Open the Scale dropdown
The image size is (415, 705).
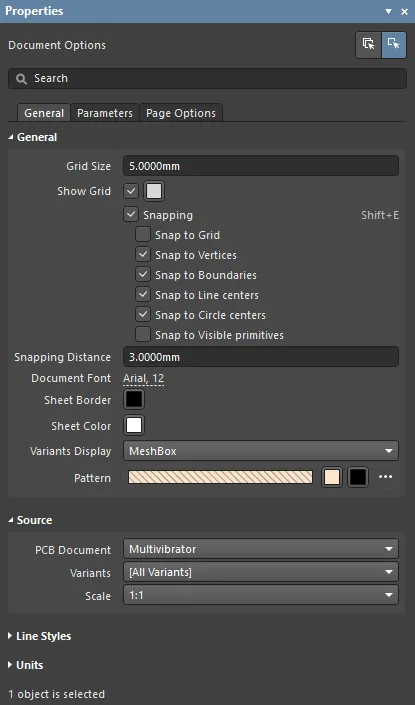[261, 595]
